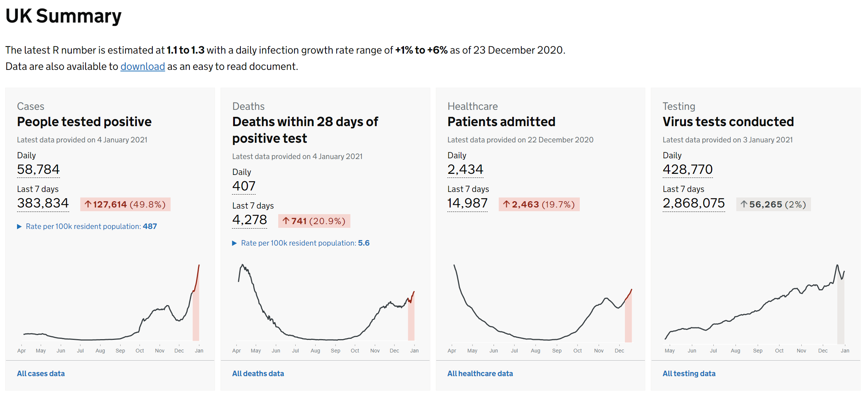Click the daily patients admitted figure 2,434
Screen dimensions: 868x395
point(465,169)
